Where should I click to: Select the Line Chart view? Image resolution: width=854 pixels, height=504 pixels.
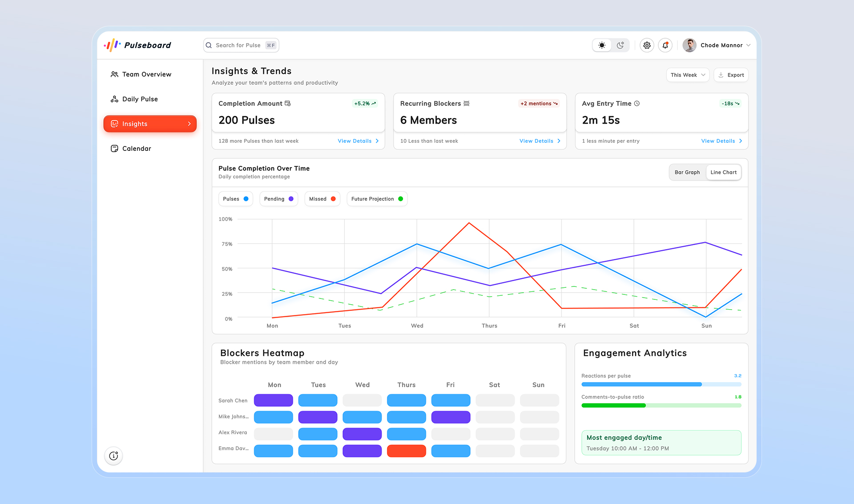pyautogui.click(x=724, y=172)
